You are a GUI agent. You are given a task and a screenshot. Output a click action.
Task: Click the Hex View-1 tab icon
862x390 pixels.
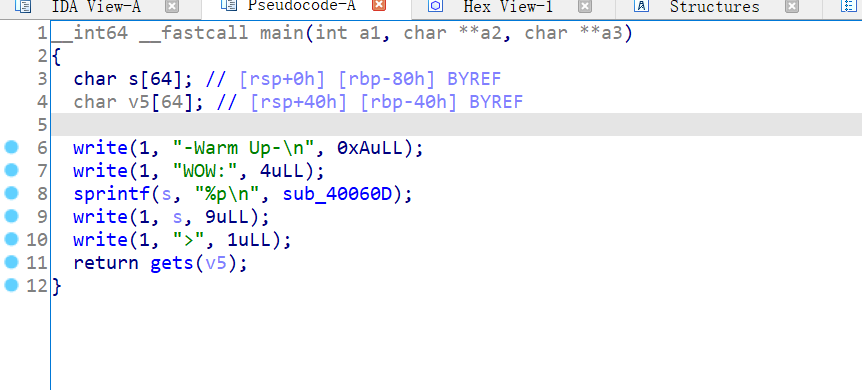[x=435, y=6]
